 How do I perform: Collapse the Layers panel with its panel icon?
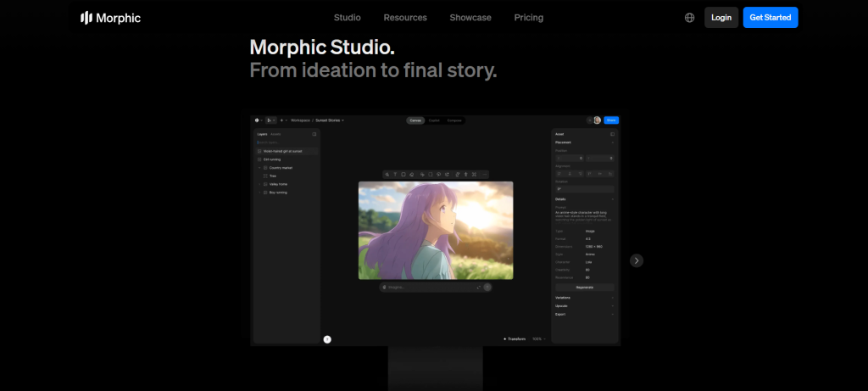[x=314, y=134]
